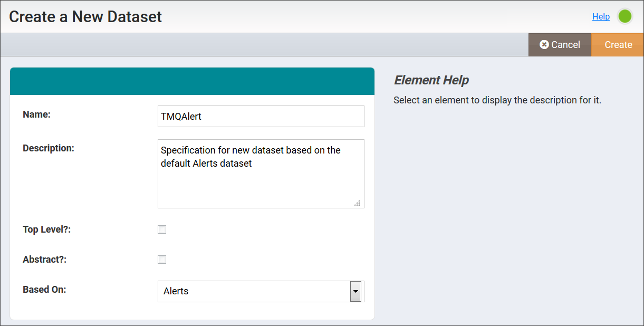Screen dimensions: 644x326
Task: Click the circled X icon on Cancel
Action: 544,45
